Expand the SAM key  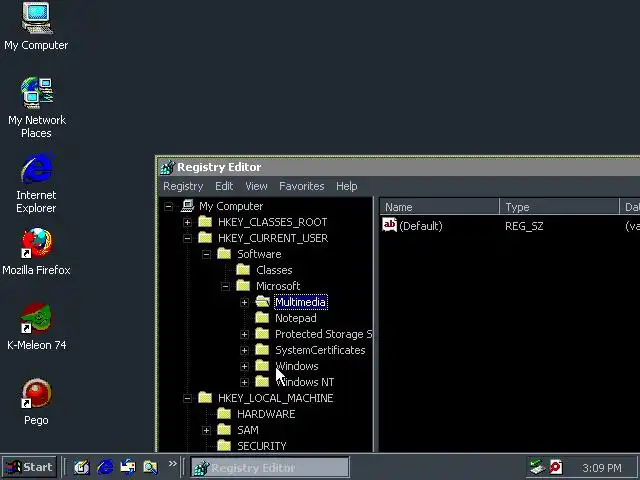[x=206, y=430]
